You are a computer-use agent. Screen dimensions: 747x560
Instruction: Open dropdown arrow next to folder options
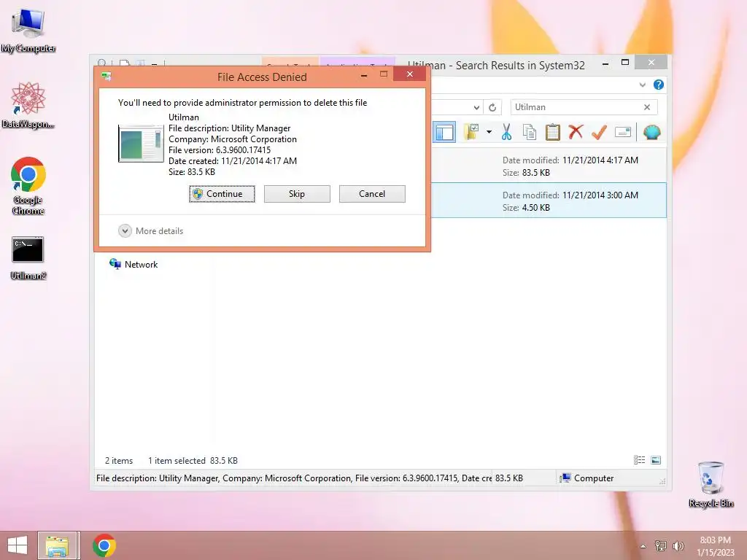point(489,132)
